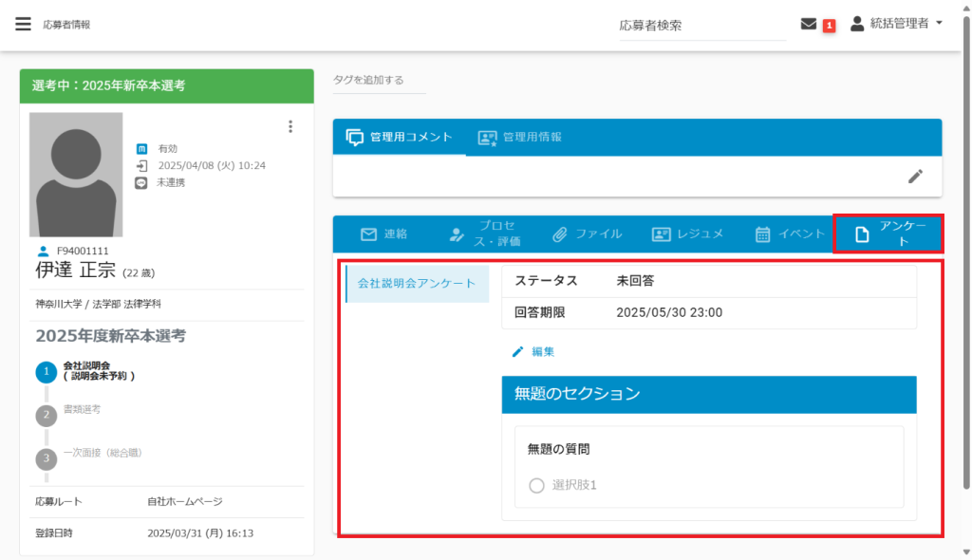The height and width of the screenshot is (560, 972).
Task: Click the タグを追加する input field
Action: pyautogui.click(x=379, y=81)
